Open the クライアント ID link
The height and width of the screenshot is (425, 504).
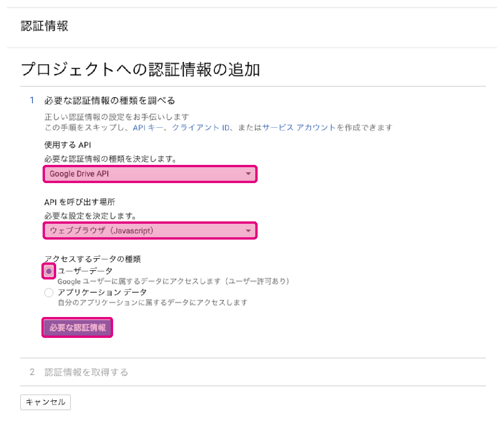(x=201, y=128)
